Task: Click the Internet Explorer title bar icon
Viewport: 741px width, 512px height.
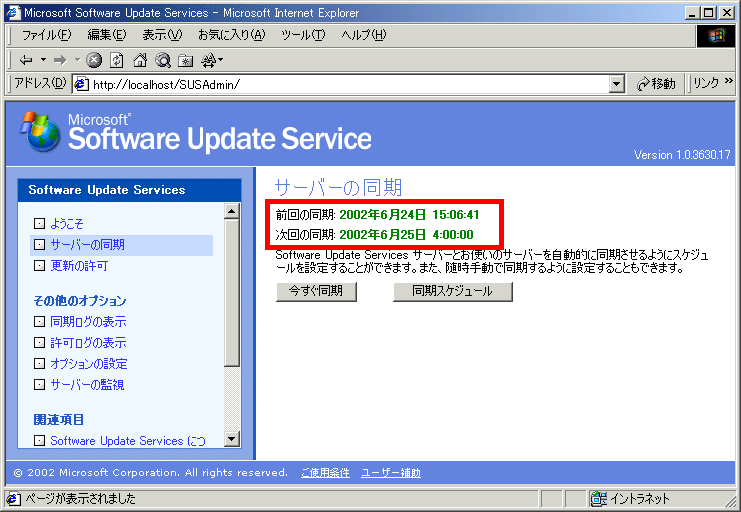Action: tap(14, 12)
